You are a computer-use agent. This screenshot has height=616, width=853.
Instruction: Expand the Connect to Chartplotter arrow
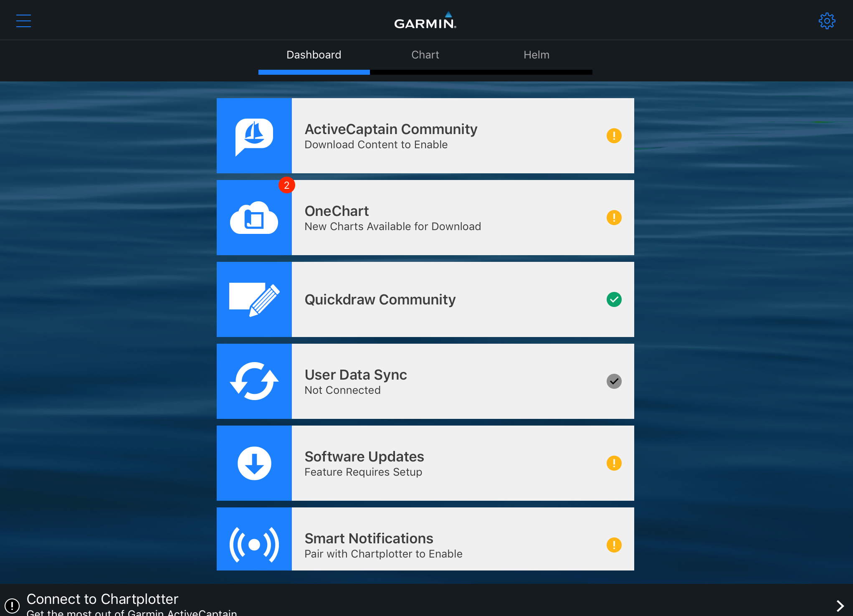coord(840,606)
